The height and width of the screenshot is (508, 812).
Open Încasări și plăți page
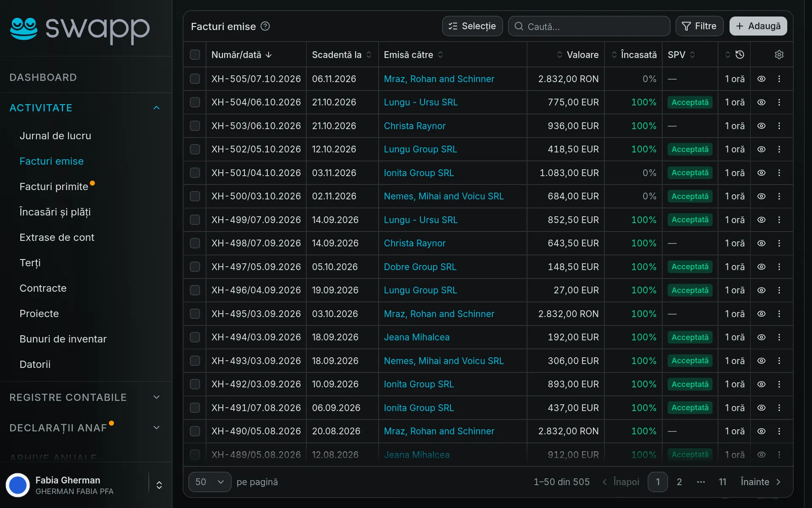[55, 212]
